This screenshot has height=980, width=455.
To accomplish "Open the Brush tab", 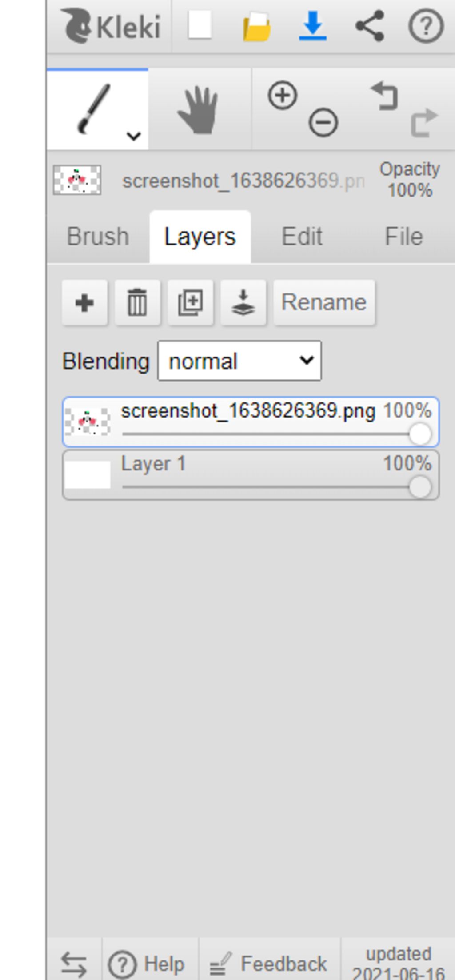I will [98, 237].
